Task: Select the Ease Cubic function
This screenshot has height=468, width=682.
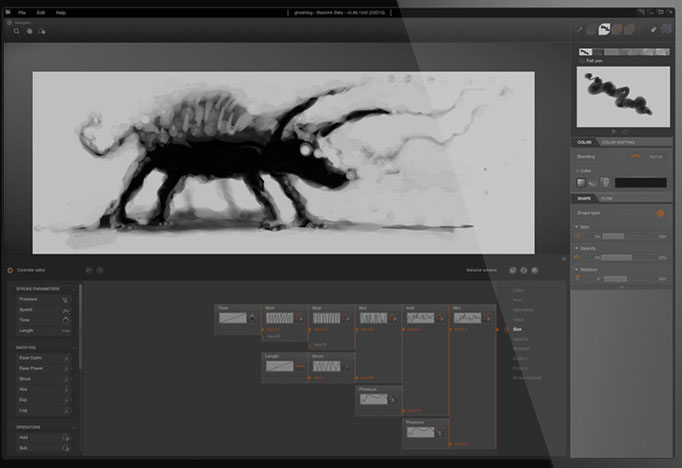Action: click(x=43, y=358)
